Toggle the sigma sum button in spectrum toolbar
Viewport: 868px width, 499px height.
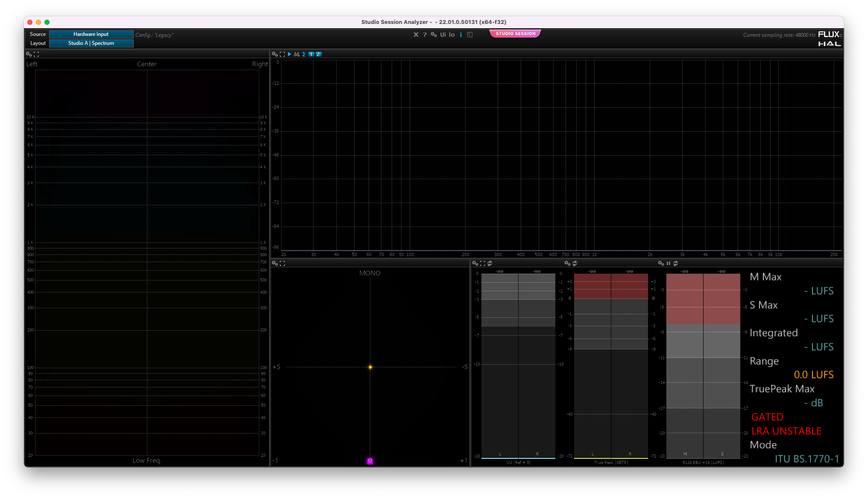[x=304, y=54]
